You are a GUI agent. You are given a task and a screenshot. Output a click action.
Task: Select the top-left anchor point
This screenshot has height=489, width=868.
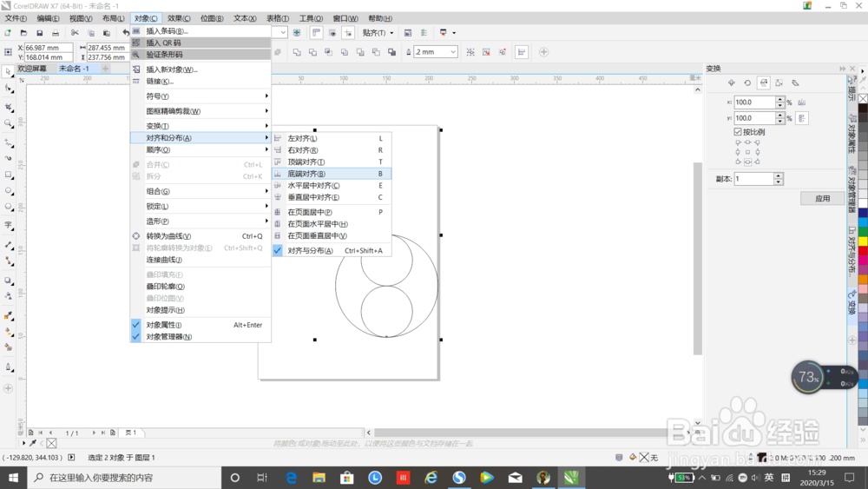tap(737, 142)
